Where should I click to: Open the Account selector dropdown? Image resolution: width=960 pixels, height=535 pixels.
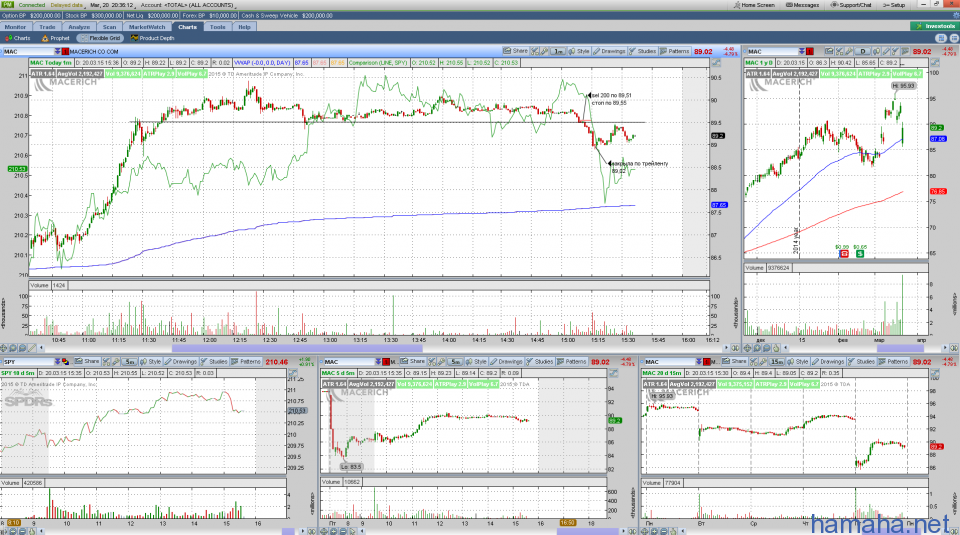[x=187, y=5]
